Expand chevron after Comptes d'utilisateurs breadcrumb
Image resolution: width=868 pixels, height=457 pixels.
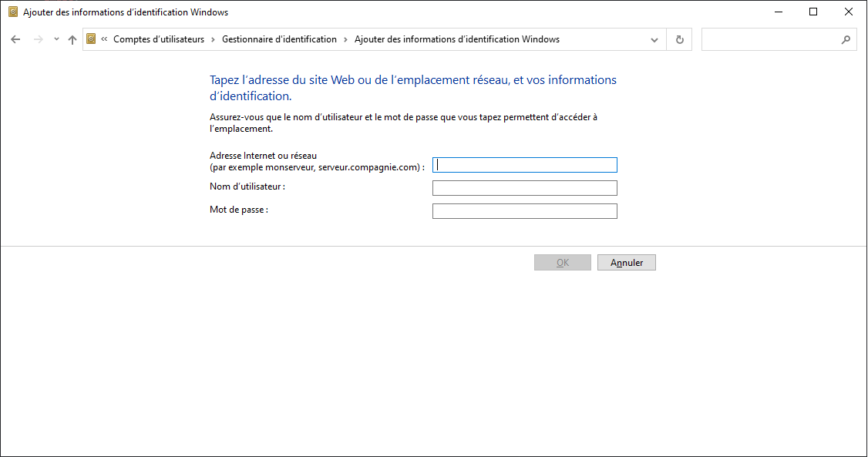tap(213, 39)
